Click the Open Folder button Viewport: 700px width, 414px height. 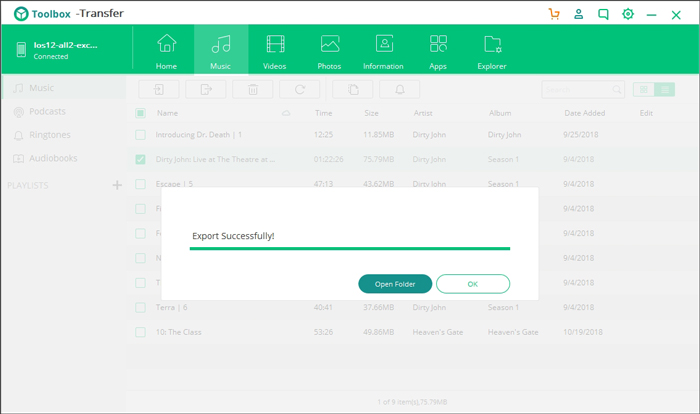coord(395,284)
